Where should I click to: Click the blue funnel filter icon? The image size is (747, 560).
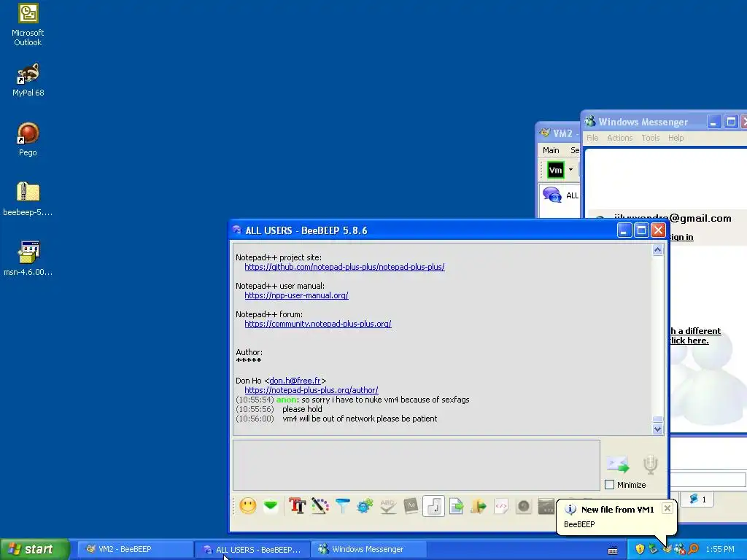(343, 506)
